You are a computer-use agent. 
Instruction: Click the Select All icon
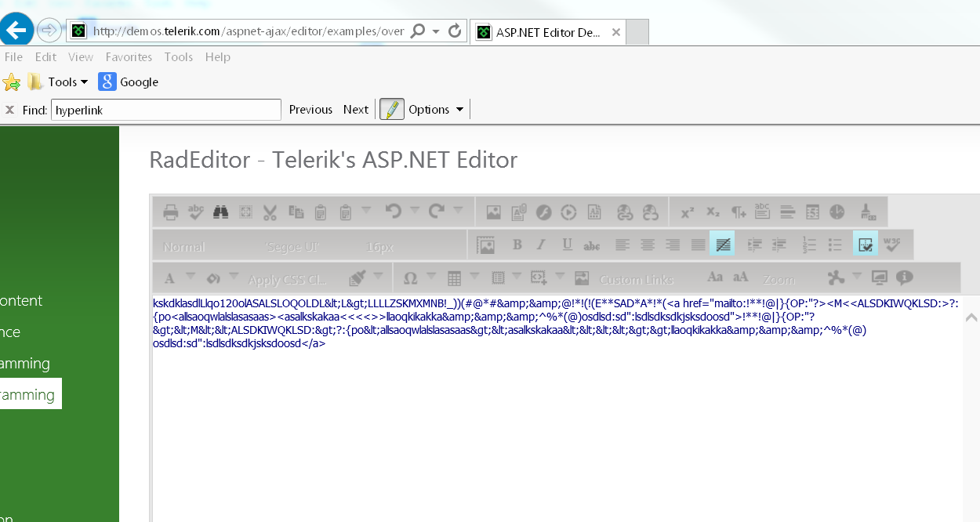(245, 212)
